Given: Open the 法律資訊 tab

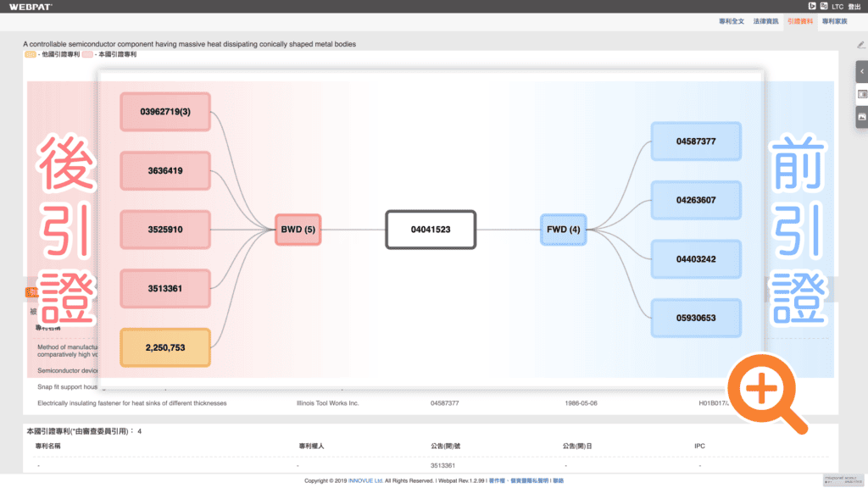Looking at the screenshot, I should [766, 20].
